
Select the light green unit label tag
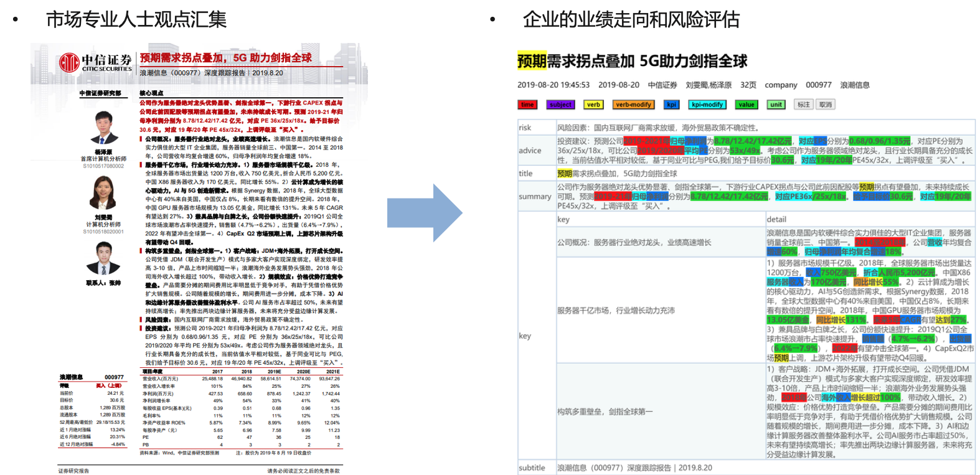coord(776,105)
